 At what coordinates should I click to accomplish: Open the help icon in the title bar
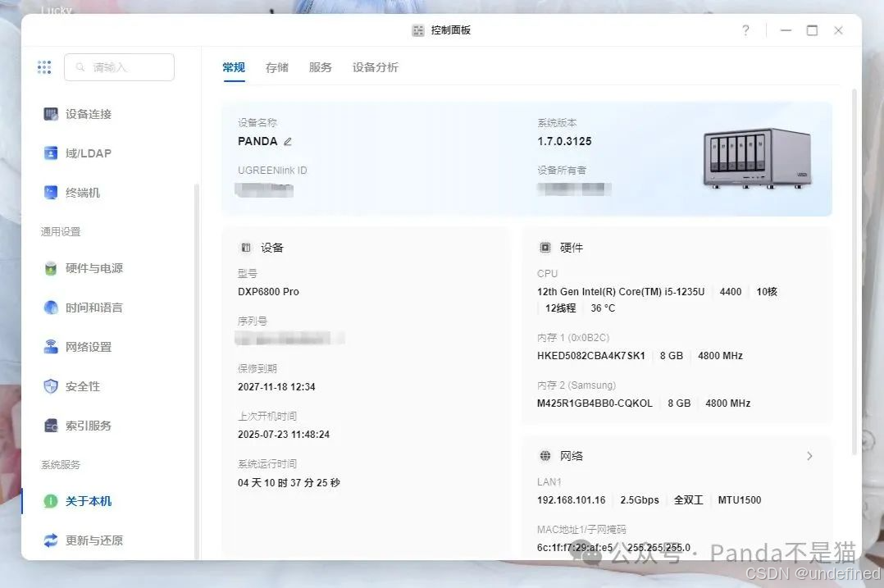745,30
